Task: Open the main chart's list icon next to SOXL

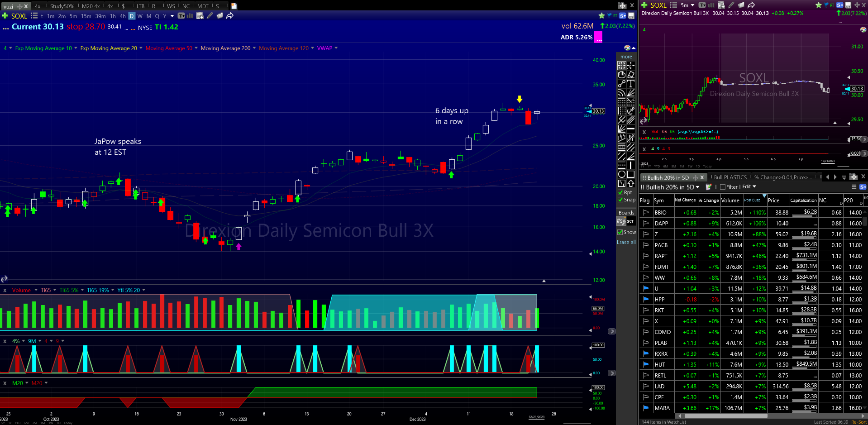Action: pyautogui.click(x=34, y=16)
